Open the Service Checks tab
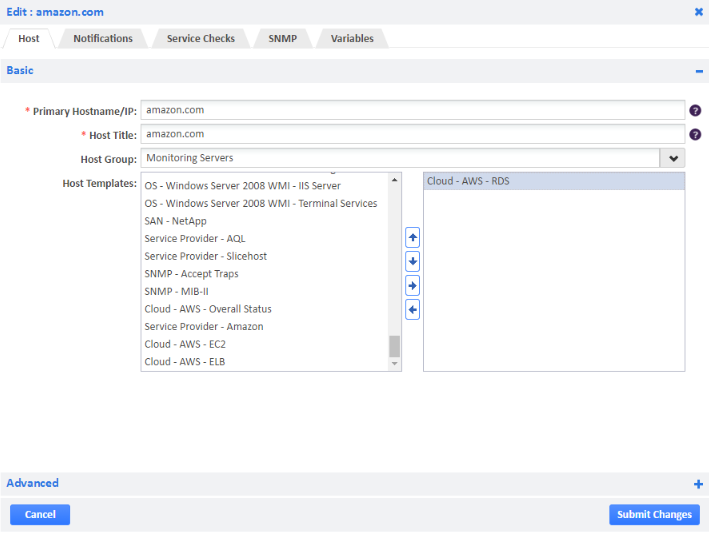 (x=201, y=38)
